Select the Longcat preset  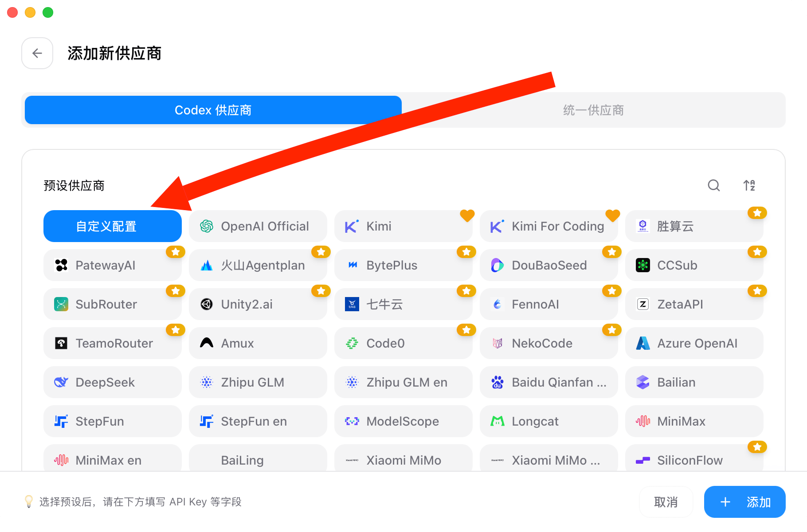coord(549,421)
